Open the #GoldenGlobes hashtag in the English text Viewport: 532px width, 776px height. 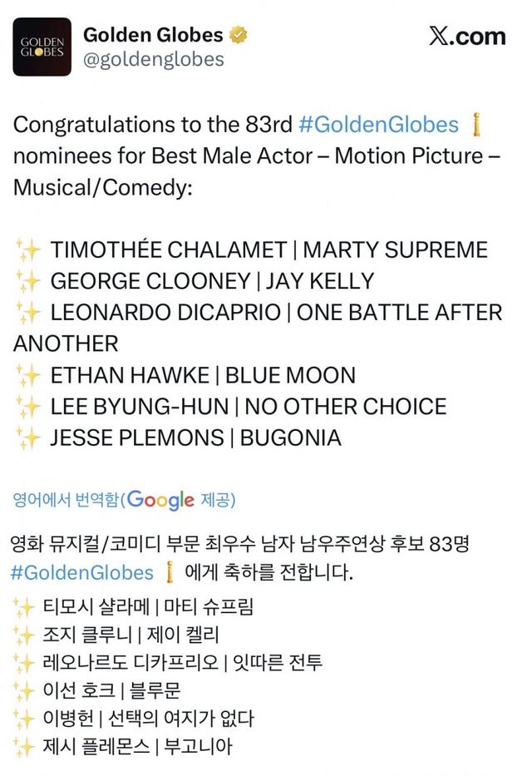tap(378, 125)
